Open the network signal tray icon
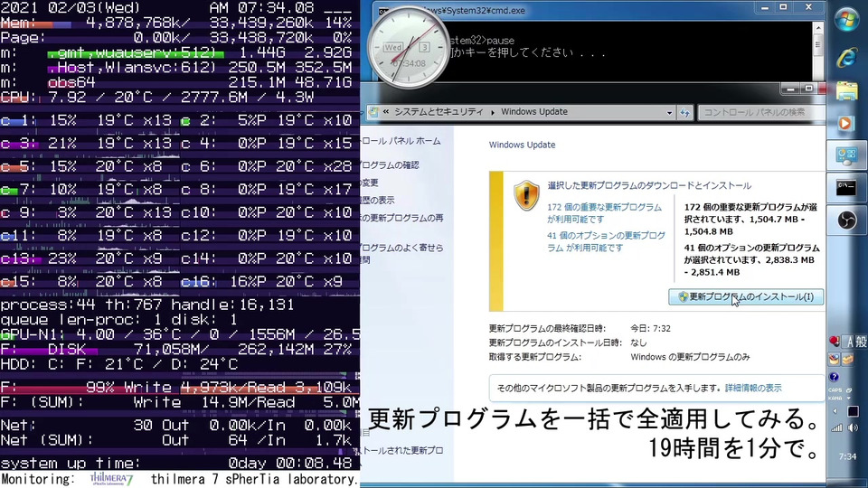 (x=837, y=427)
